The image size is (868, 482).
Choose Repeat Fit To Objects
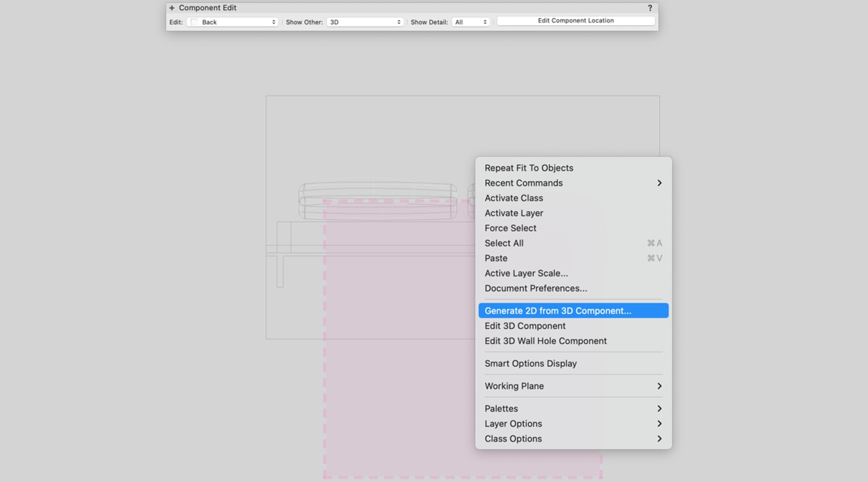tap(573, 168)
